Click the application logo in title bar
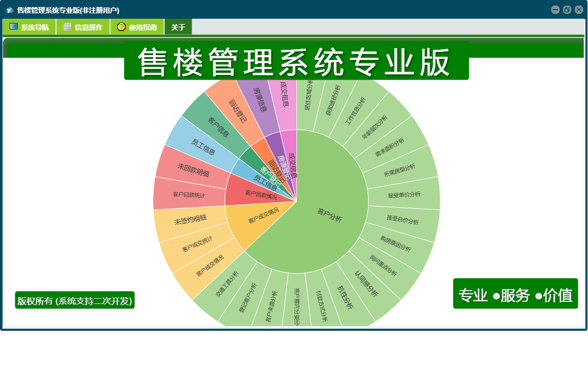588x387 pixels. 10,10
